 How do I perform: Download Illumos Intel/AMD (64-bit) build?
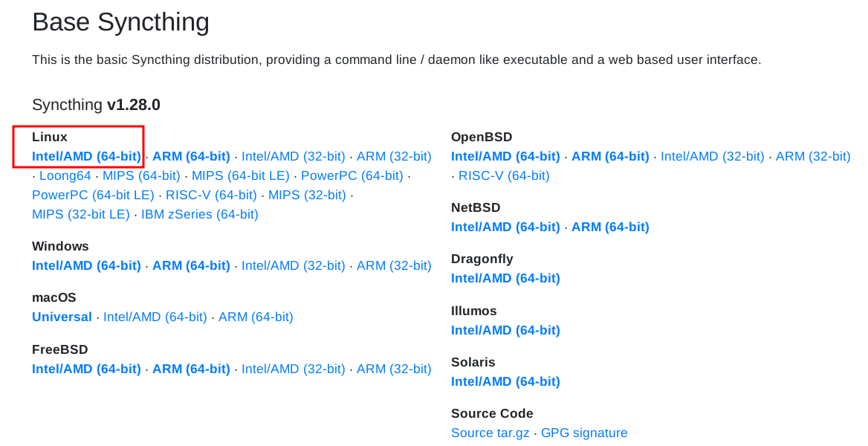pos(505,330)
